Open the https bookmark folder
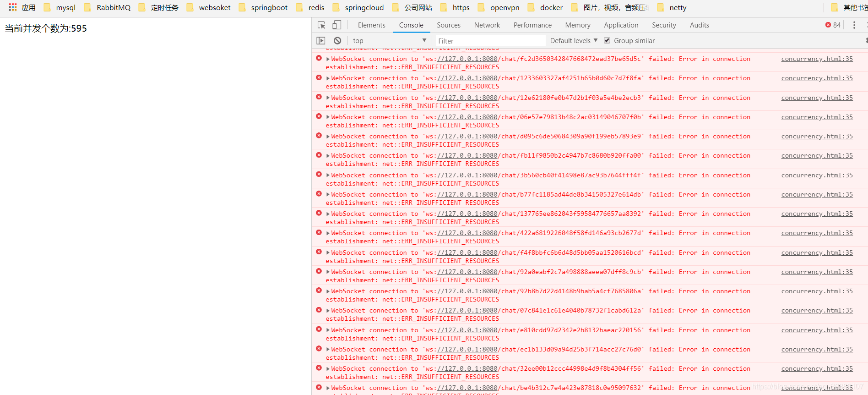 [455, 7]
